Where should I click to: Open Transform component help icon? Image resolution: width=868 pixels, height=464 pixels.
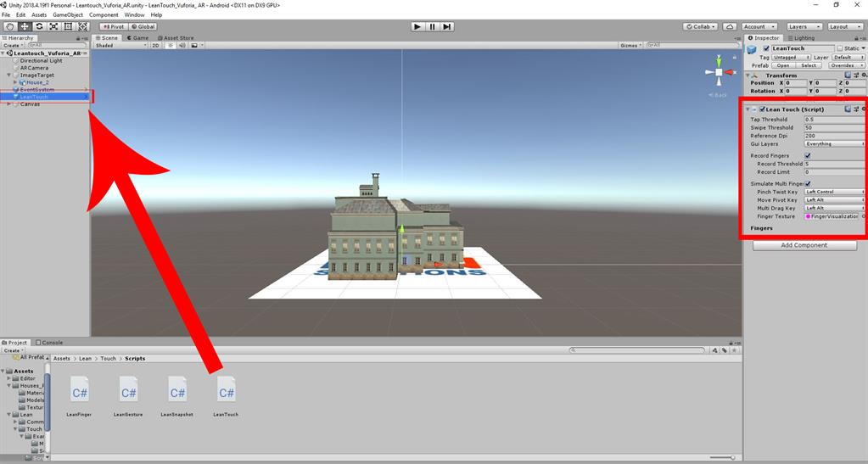[x=848, y=75]
